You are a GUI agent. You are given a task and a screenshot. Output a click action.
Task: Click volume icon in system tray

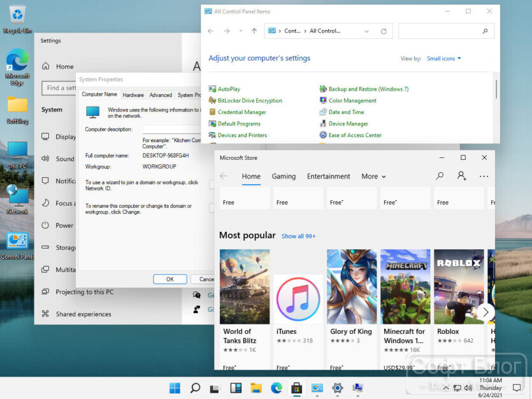468,388
